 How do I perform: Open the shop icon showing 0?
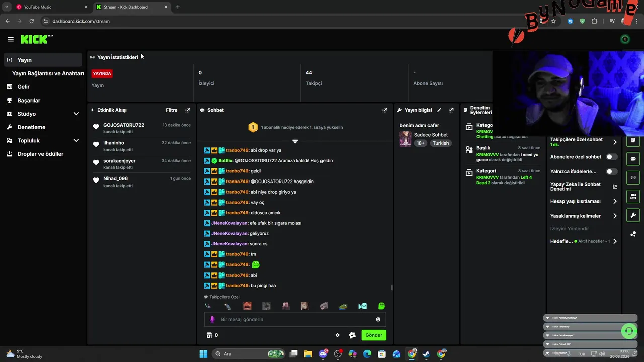[212, 335]
